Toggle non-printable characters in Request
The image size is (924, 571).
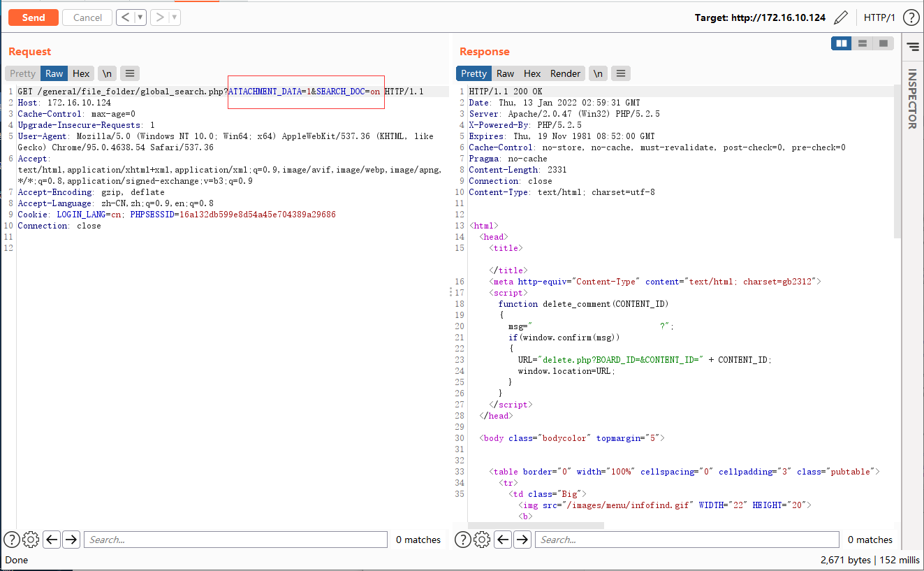point(107,73)
